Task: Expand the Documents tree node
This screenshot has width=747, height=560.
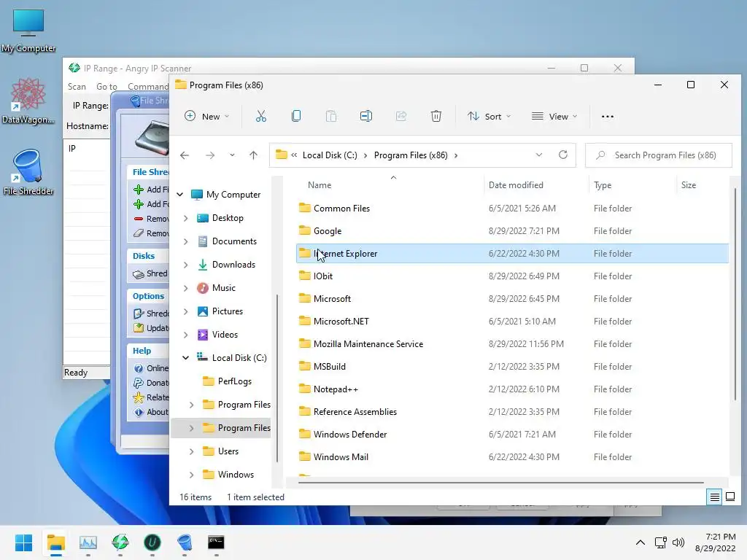Action: click(186, 241)
